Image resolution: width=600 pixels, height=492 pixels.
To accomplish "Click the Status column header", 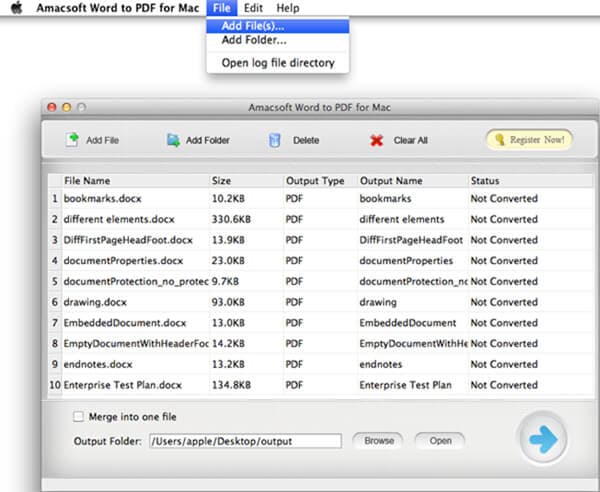I will click(530, 181).
